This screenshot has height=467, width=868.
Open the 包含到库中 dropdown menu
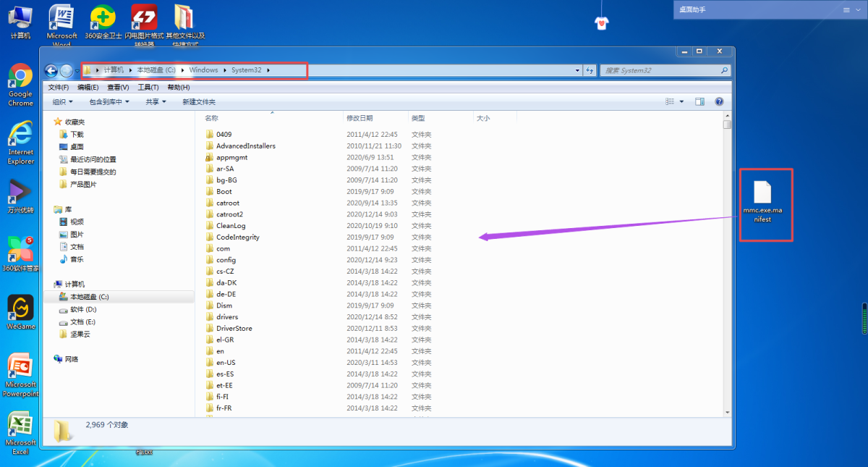coord(109,102)
